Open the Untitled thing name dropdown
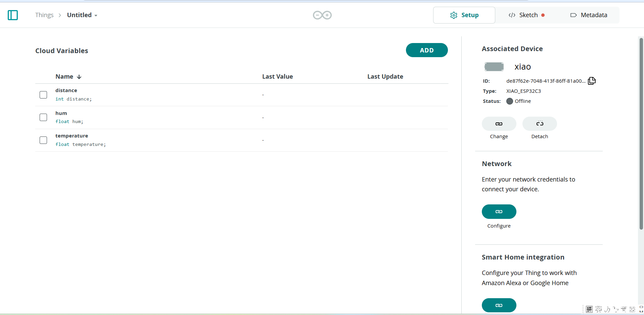 pyautogui.click(x=82, y=15)
